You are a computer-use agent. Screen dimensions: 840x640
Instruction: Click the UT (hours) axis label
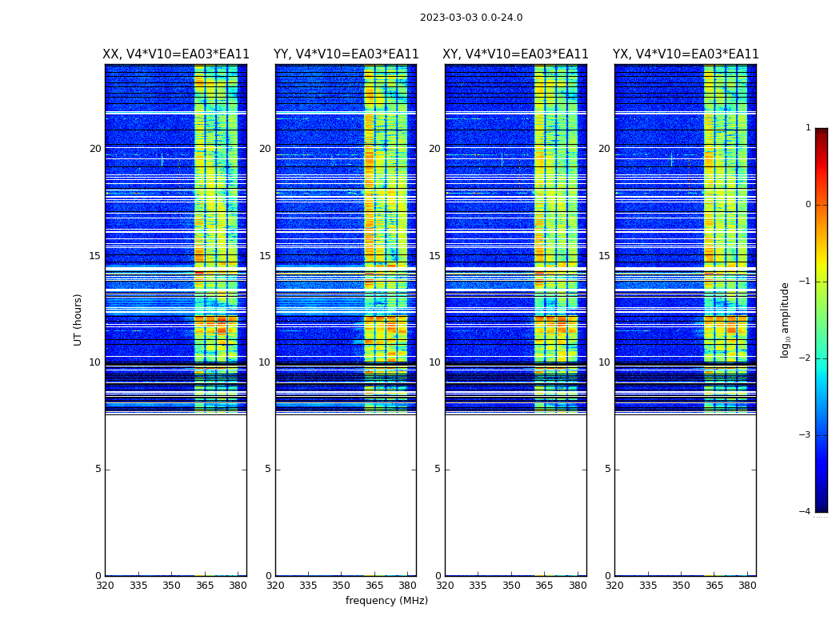point(78,320)
